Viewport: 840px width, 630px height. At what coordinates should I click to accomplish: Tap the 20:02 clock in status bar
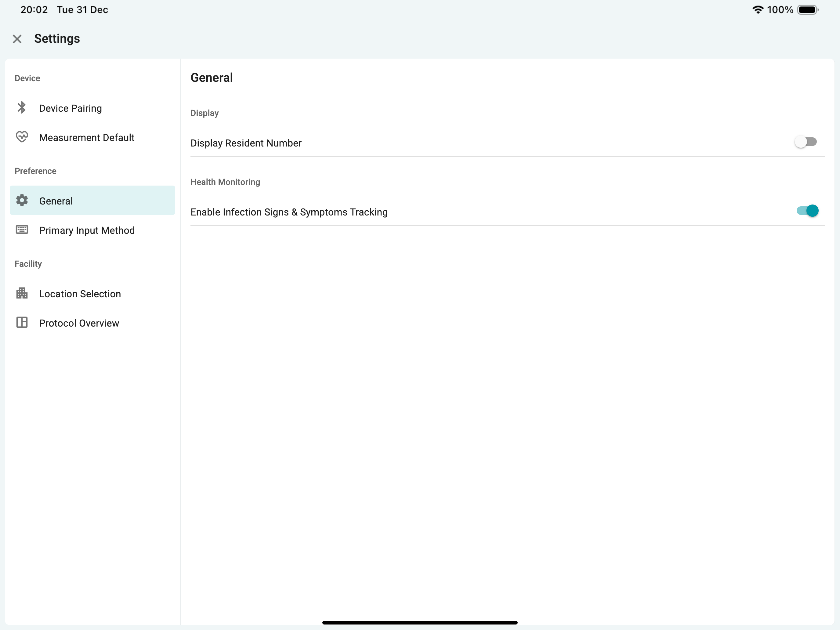34,9
